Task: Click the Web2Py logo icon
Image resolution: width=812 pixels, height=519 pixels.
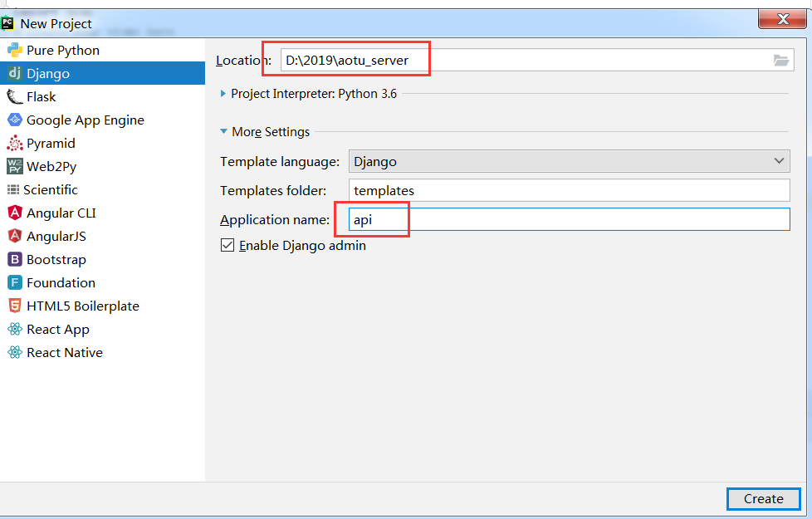Action: tap(14, 166)
